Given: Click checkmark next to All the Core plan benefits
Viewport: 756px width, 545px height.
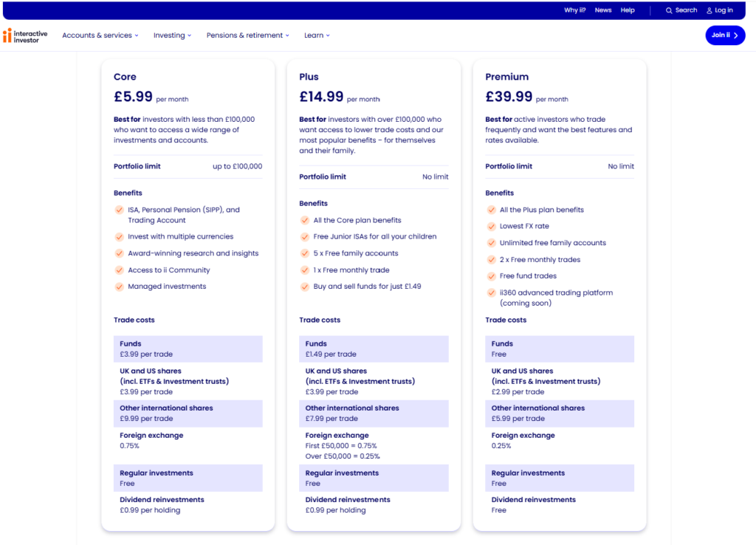Looking at the screenshot, I should [305, 220].
